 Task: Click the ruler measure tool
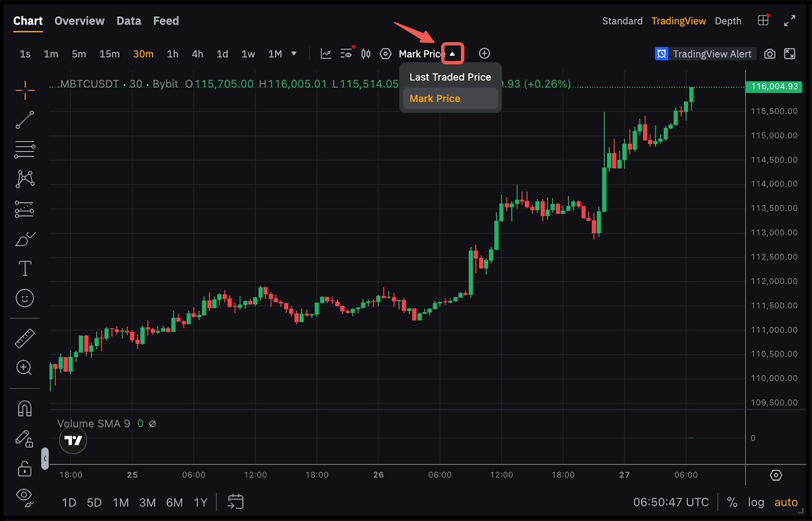click(24, 338)
